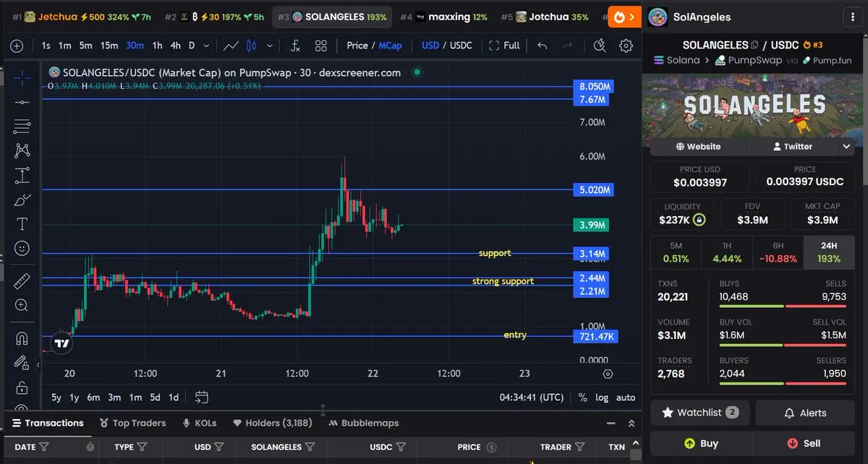Open the Holders tab
This screenshot has width=868, height=464.
(272, 423)
